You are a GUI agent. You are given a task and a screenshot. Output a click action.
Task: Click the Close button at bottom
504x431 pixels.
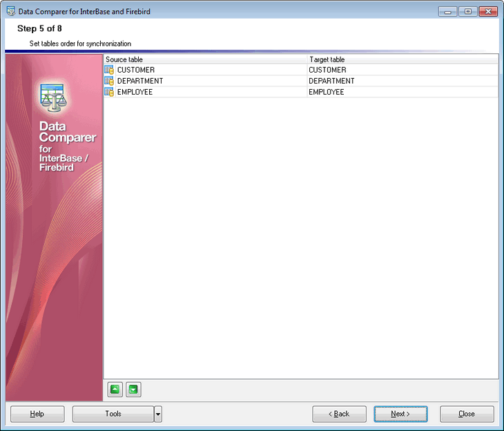pyautogui.click(x=467, y=414)
